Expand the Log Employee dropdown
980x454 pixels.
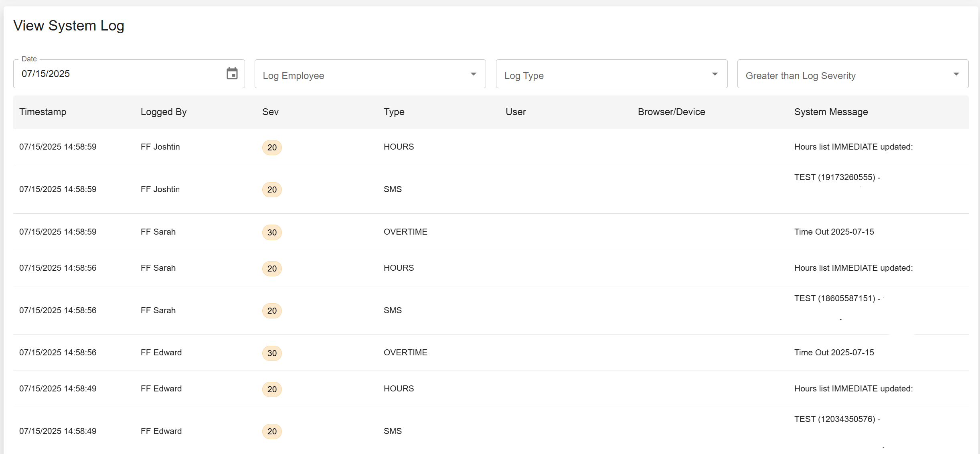(x=370, y=75)
